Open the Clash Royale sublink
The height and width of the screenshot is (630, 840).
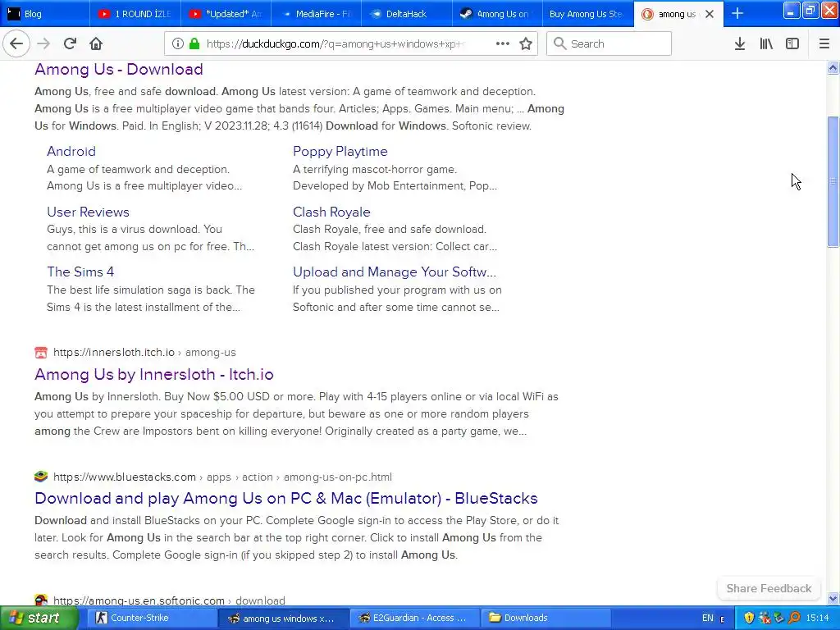pos(331,212)
